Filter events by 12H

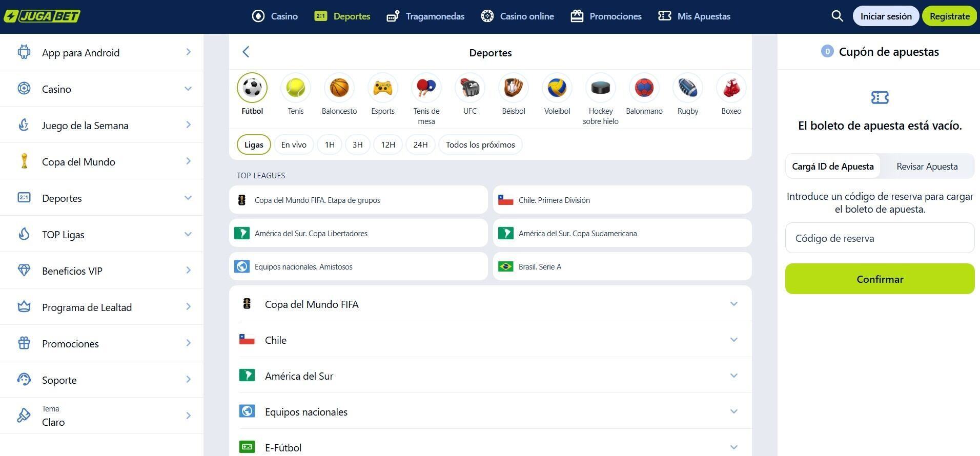point(388,144)
